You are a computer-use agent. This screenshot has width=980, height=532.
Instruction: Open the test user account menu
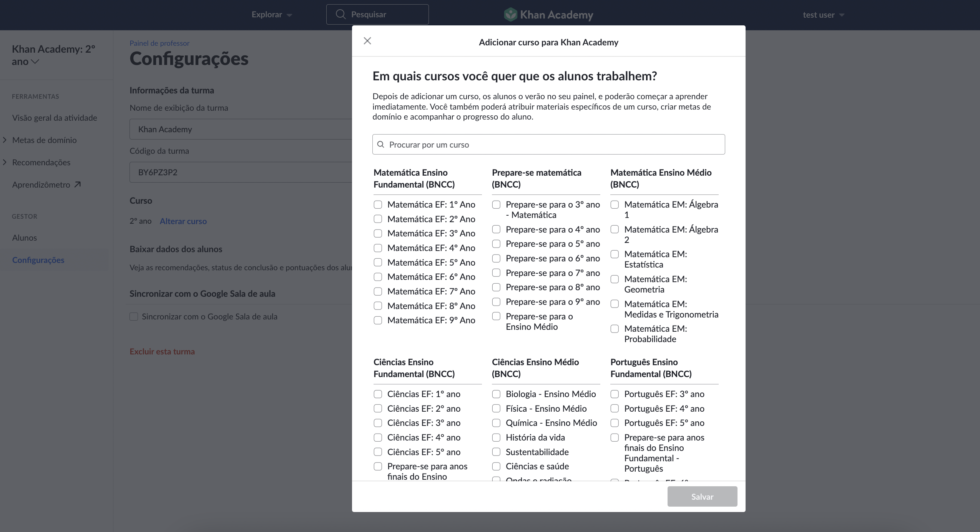(x=823, y=15)
